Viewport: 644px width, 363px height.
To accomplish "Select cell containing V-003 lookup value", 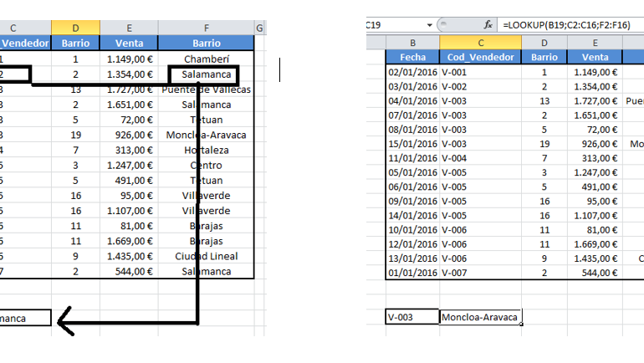I will pyautogui.click(x=412, y=317).
